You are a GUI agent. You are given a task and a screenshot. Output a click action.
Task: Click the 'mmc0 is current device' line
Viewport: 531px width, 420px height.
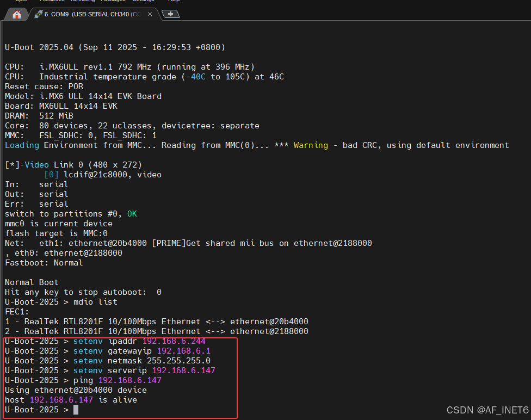coord(59,224)
